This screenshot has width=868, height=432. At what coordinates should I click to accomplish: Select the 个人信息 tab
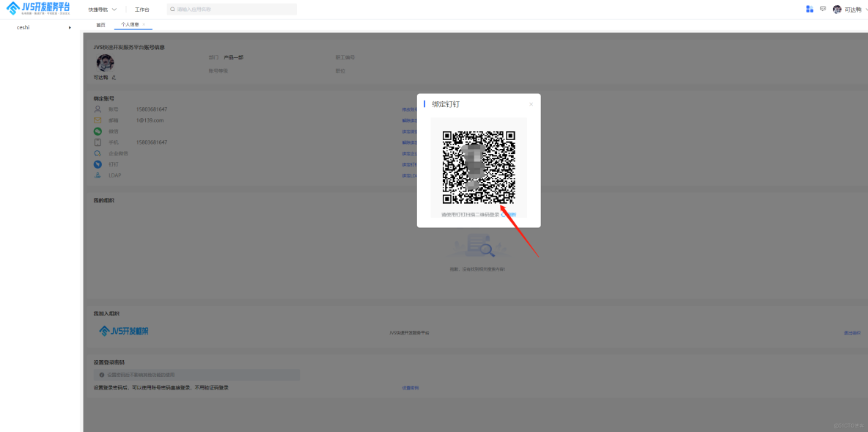click(130, 25)
